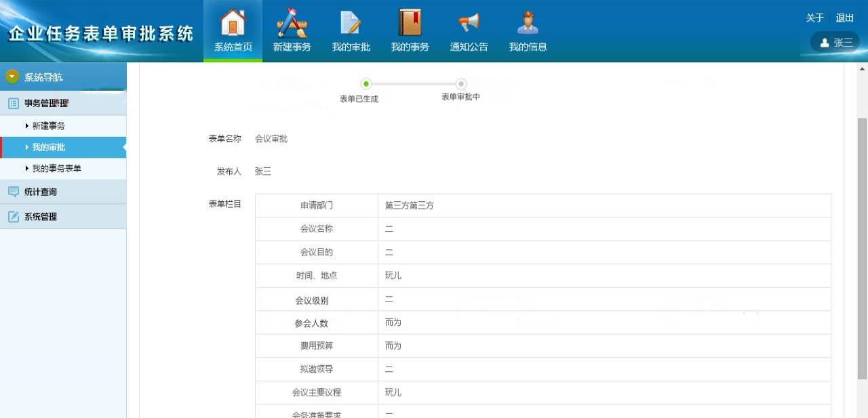Screen dimensions: 868x418
Task: Collapse the 系统导航 round arrow button
Action: pos(12,77)
